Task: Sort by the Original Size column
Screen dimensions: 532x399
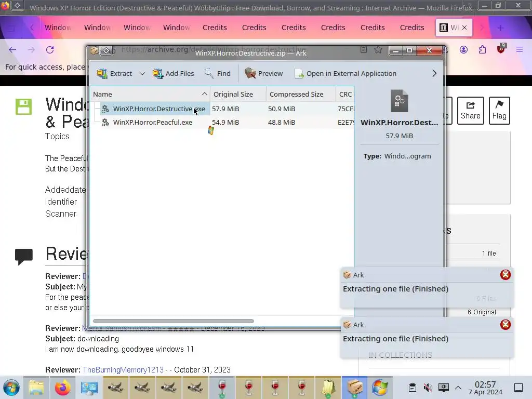Action: pyautogui.click(x=238, y=95)
